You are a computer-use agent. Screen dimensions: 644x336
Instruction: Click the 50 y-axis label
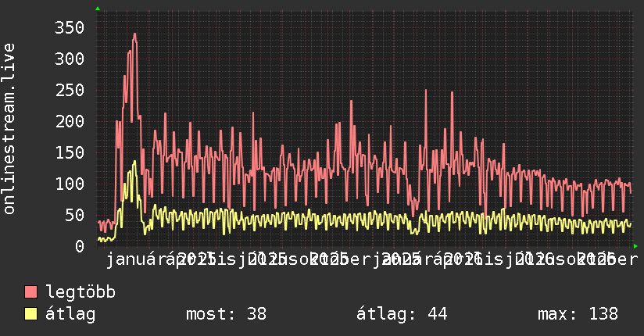pyautogui.click(x=74, y=215)
